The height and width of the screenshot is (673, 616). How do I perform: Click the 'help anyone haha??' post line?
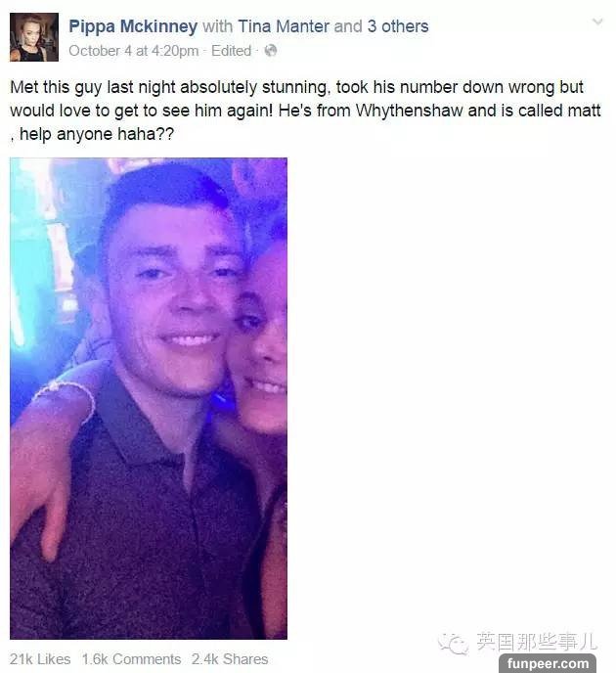click(92, 134)
